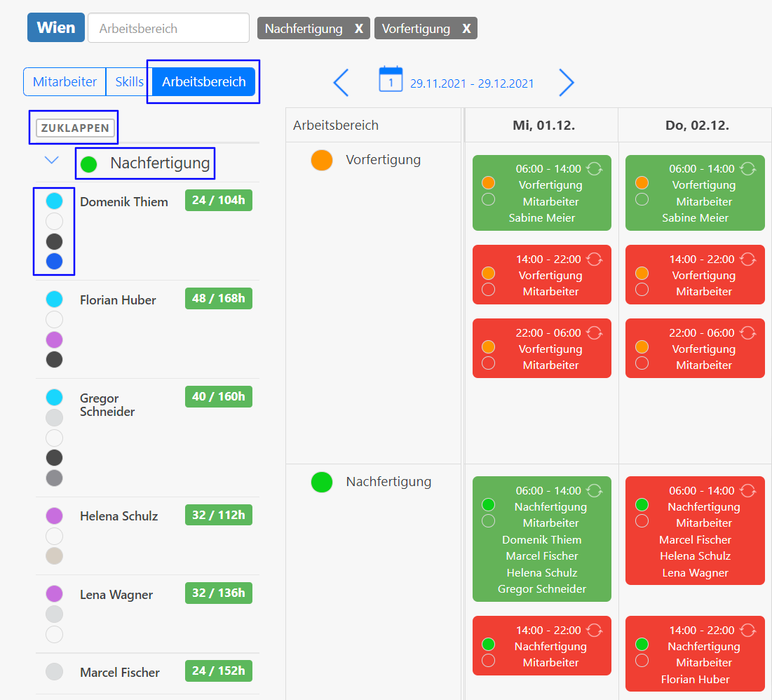This screenshot has height=700, width=772.
Task: Click recurrence icon on Wednesday 14:00 Nachfertigung shift
Action: 595,630
